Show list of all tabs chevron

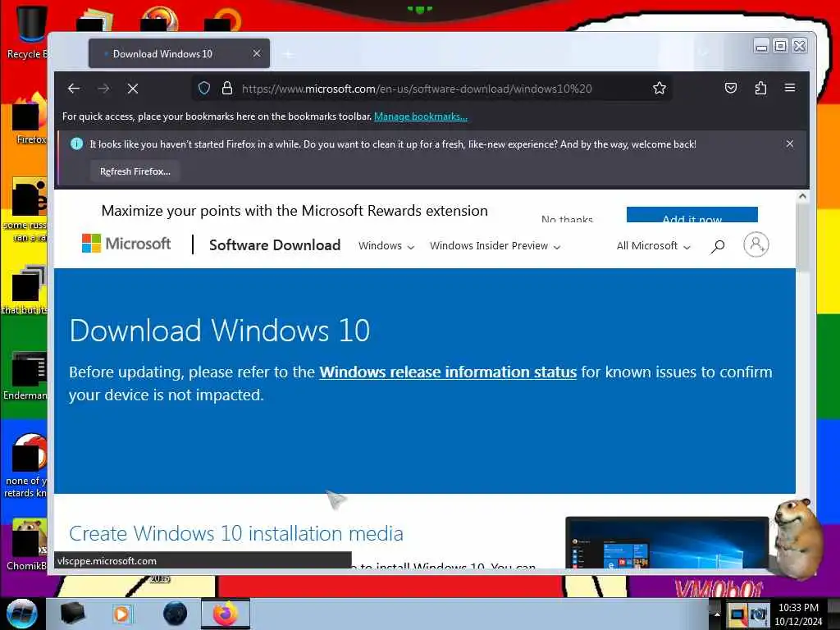[703, 52]
